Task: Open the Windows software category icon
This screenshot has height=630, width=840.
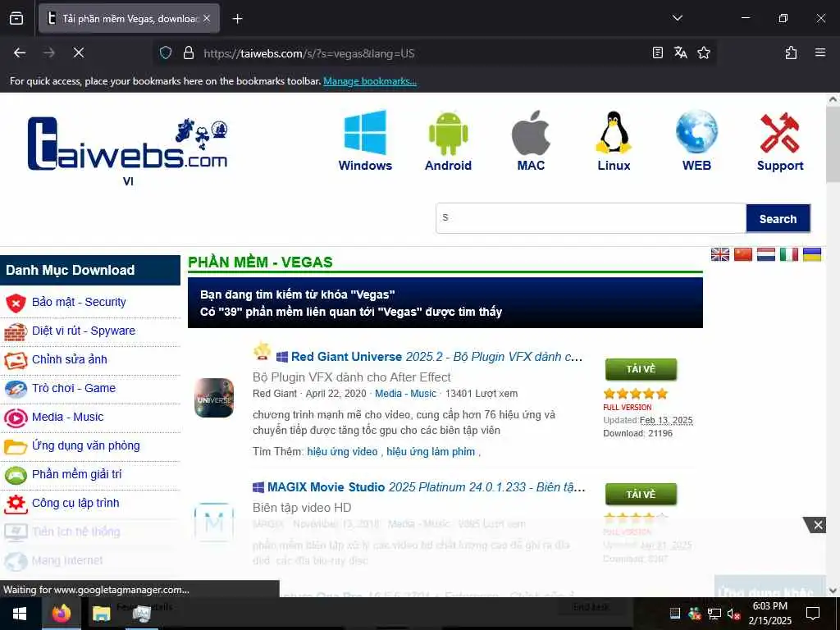Action: (365, 140)
